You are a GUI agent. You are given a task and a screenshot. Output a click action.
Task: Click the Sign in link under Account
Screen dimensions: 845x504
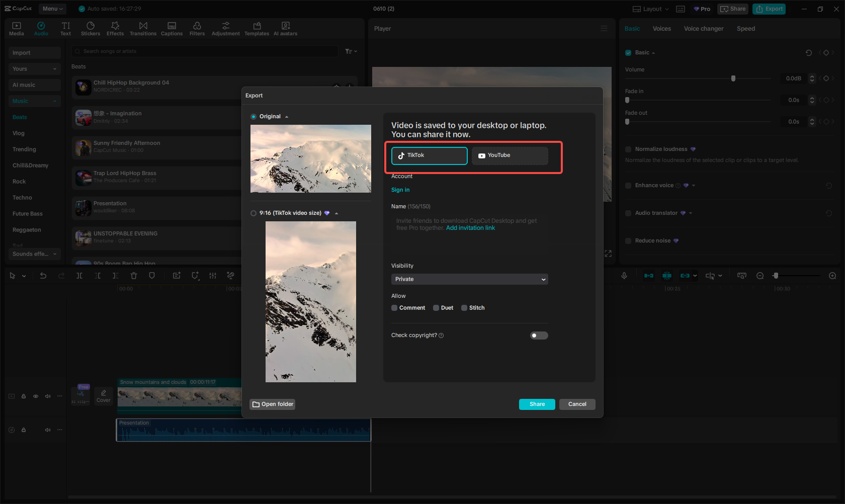click(x=400, y=190)
